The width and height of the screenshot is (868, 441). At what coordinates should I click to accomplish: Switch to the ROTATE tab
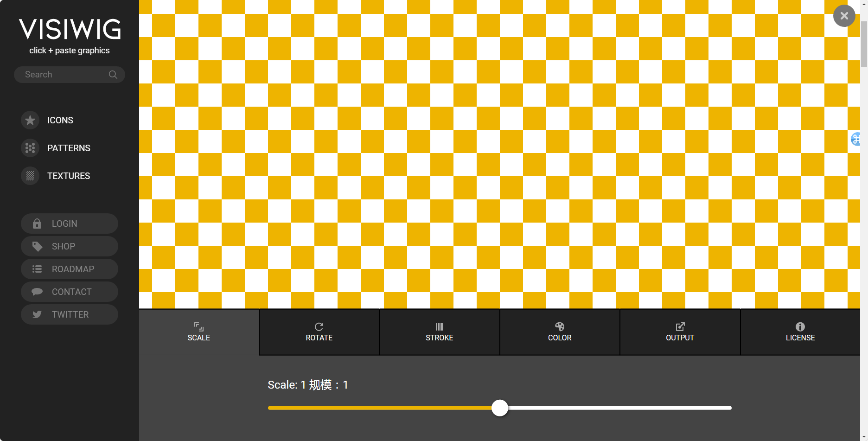coord(319,332)
